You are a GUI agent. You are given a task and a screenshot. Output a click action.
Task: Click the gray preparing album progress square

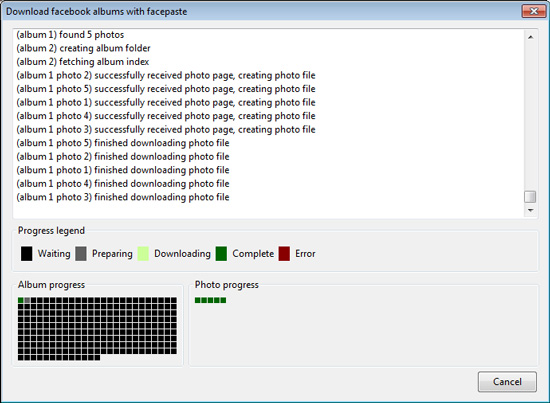tap(27, 300)
